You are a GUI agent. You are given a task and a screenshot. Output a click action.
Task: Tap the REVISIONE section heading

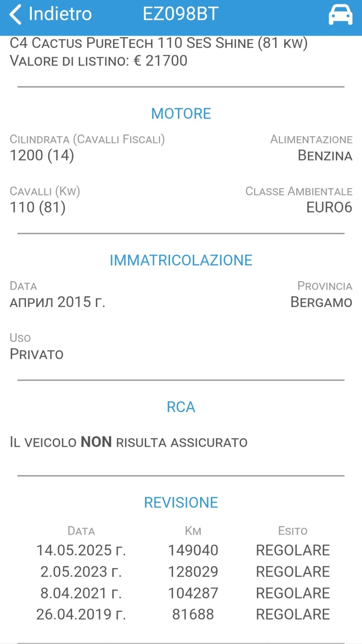click(181, 503)
